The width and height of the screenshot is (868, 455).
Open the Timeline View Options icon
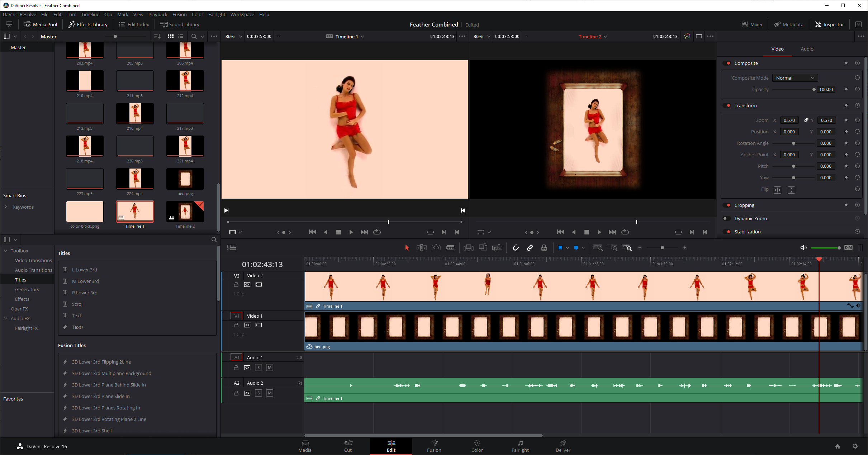point(232,248)
